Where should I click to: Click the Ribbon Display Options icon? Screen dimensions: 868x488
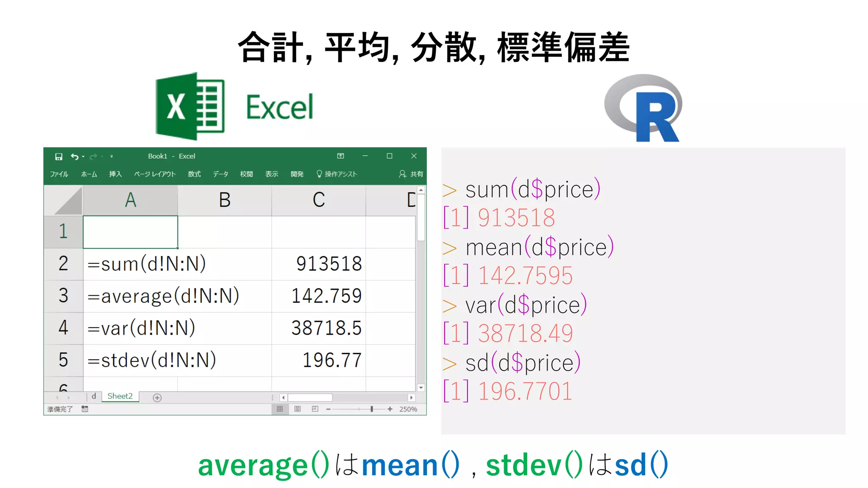tap(340, 156)
